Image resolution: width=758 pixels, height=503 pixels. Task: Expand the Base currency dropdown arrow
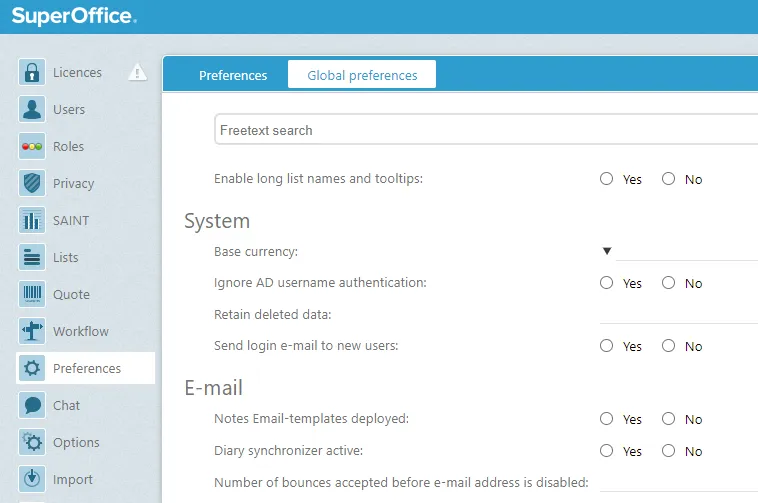(x=606, y=252)
